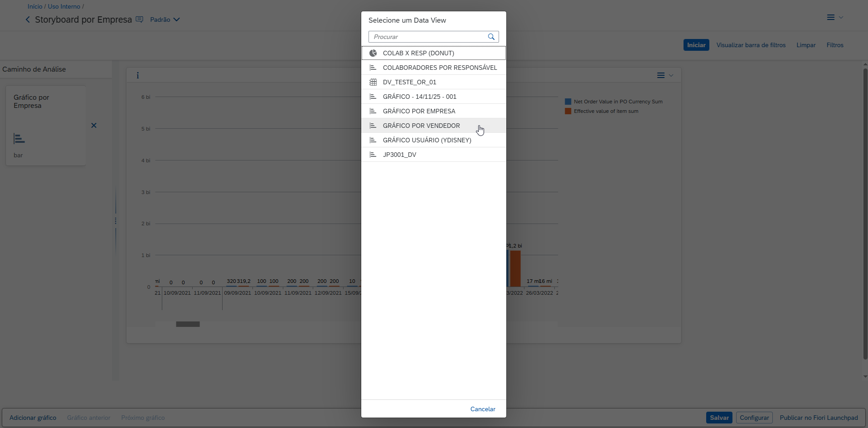Select JP3001_DV data view entry
This screenshot has height=428, width=868.
[x=399, y=155]
